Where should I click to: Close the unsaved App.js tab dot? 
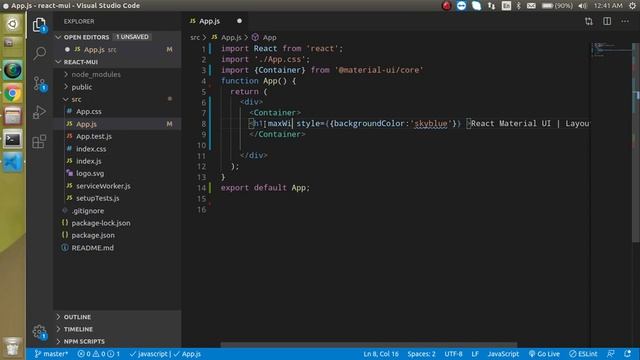pyautogui.click(x=239, y=21)
